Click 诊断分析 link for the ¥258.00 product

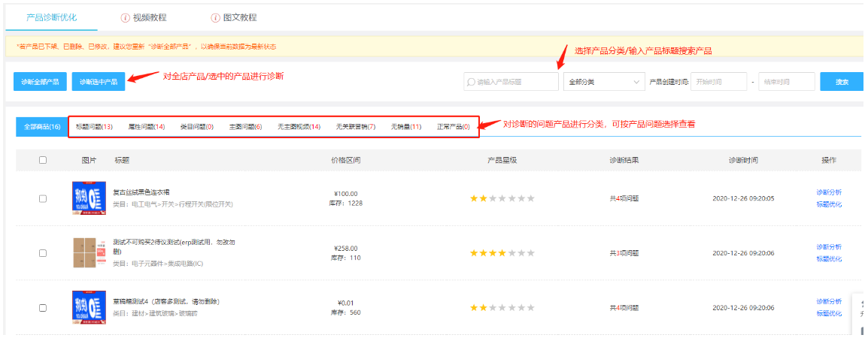[829, 246]
